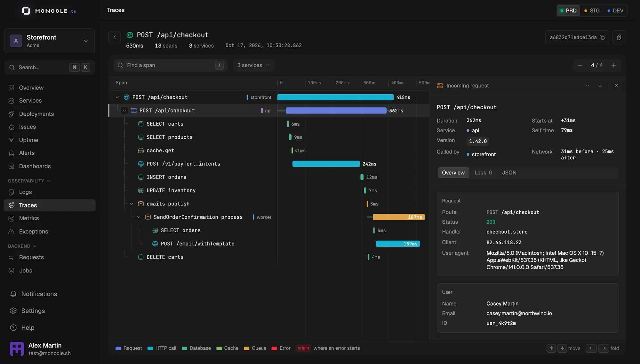The image size is (640, 364).
Task: Open the Metrics page
Action: pos(50,218)
